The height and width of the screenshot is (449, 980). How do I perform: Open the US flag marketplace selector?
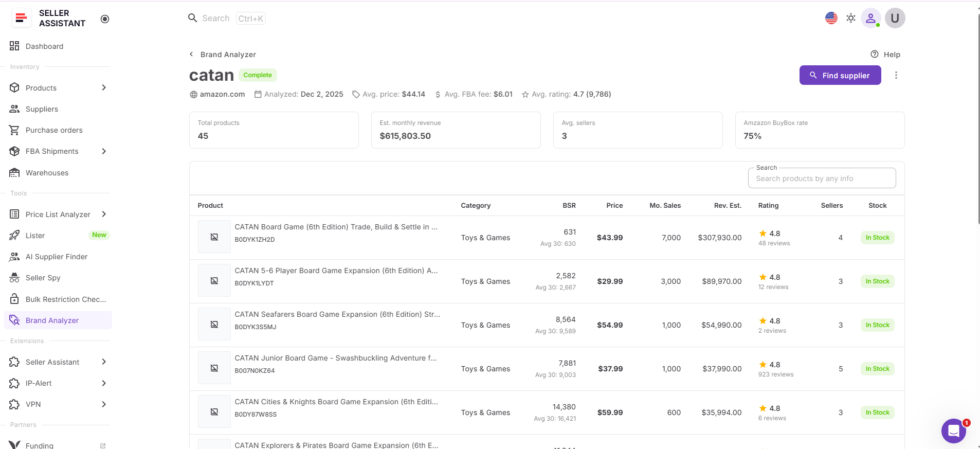tap(831, 18)
